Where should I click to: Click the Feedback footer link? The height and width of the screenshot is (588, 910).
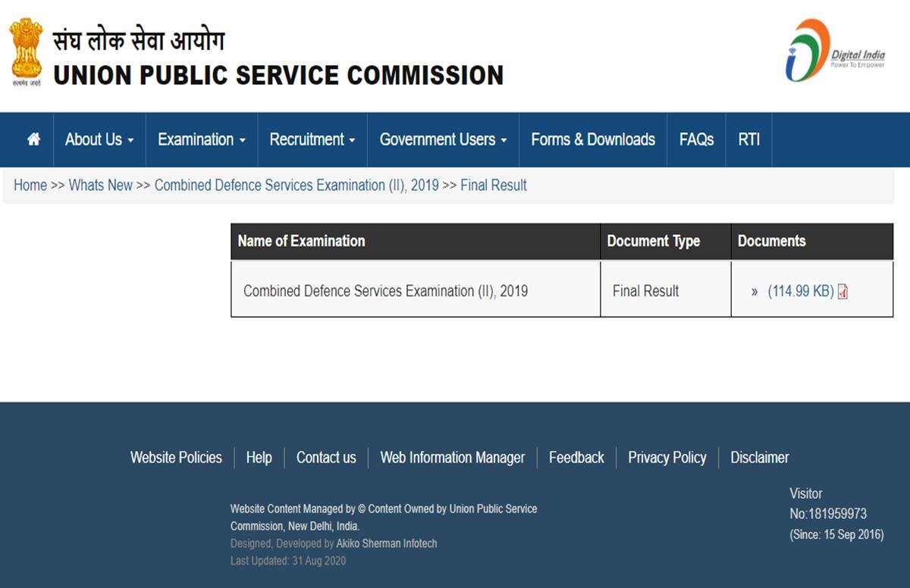tap(576, 458)
